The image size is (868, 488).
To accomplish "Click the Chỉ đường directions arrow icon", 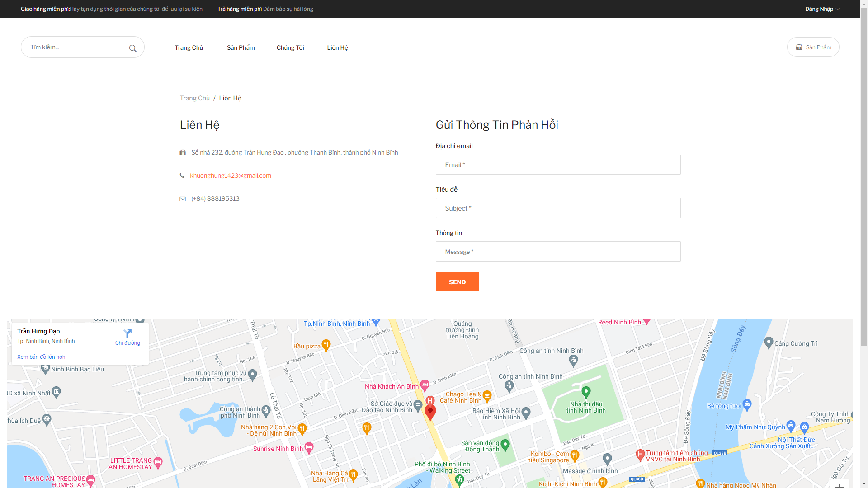I will 127,333.
